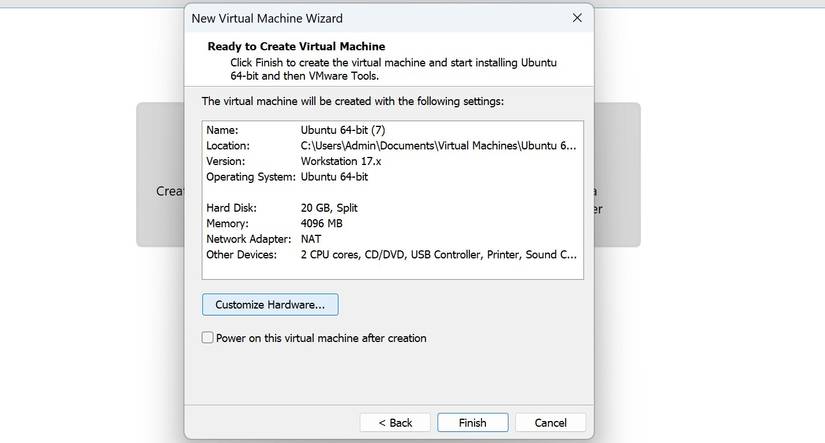The height and width of the screenshot is (443, 825).
Task: Click the Customize Hardware button
Action: click(x=270, y=303)
